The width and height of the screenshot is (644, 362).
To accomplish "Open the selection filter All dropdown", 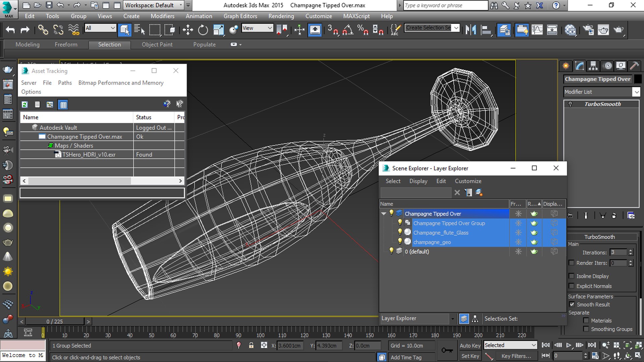I will coord(100,28).
